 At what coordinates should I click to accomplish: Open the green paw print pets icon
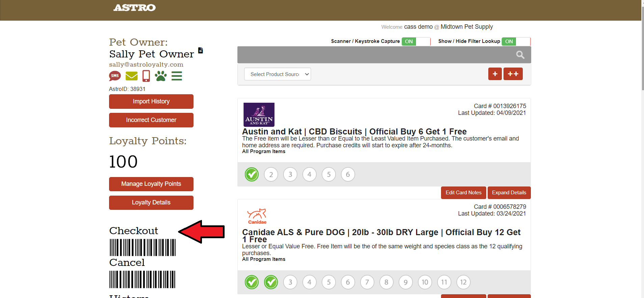(161, 76)
